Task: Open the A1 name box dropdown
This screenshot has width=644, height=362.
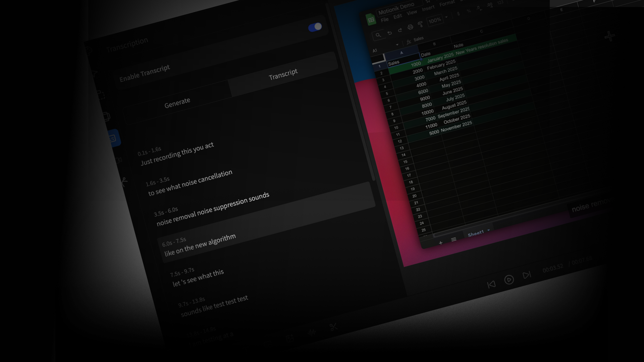Action: coord(397,45)
